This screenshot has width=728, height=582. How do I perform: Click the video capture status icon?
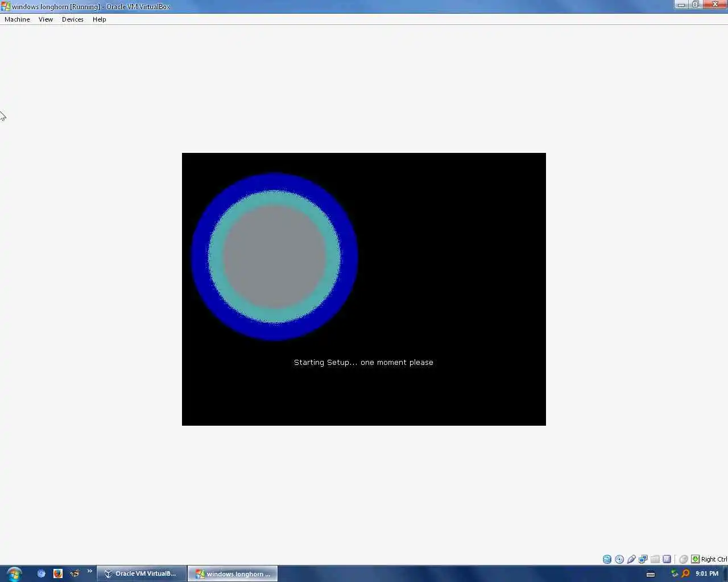tap(667, 559)
